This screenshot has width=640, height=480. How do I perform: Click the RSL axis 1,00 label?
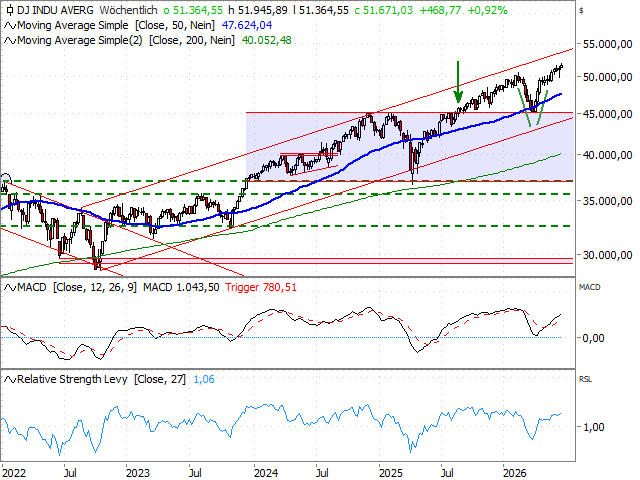[593, 427]
